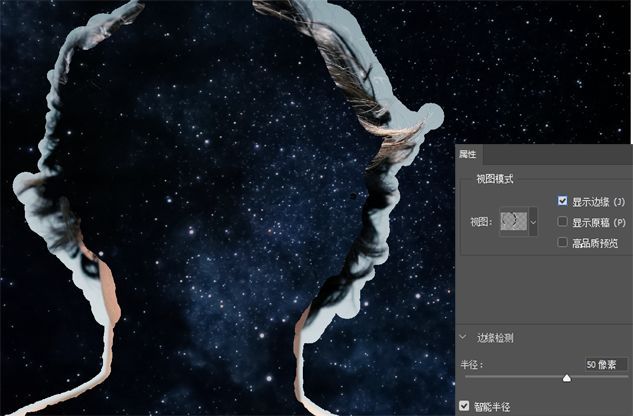
Task: Click the 视图 preview thumbnail
Action: tap(514, 221)
